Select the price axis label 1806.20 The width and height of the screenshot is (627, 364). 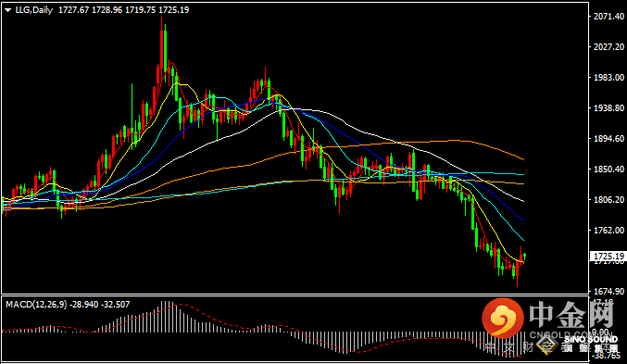point(608,199)
